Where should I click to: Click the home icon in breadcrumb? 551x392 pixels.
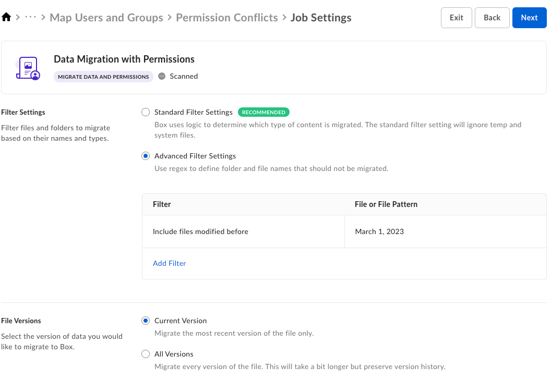tap(6, 18)
